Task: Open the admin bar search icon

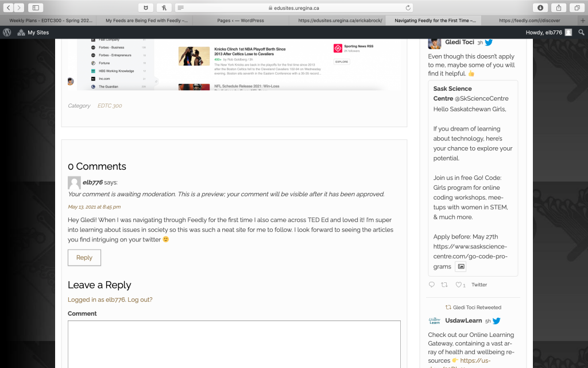Action: pos(581,32)
